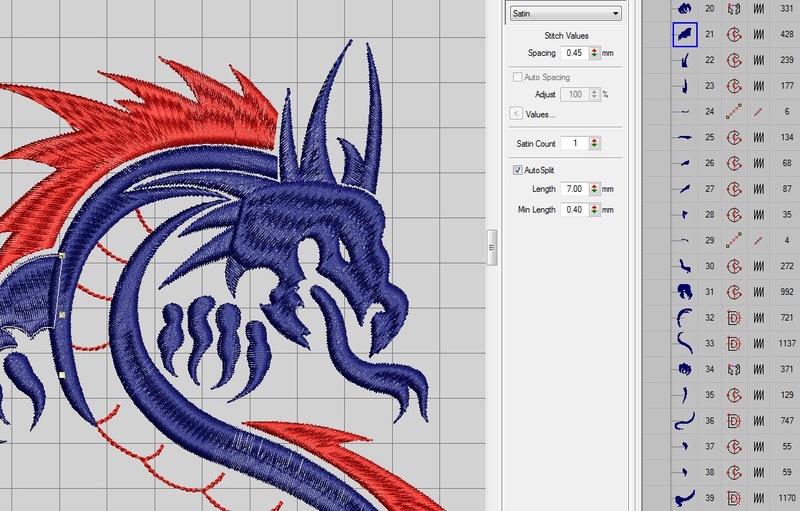Viewport: 800px width, 511px height.
Task: Click the Satin Count stepper arrows
Action: (x=595, y=144)
